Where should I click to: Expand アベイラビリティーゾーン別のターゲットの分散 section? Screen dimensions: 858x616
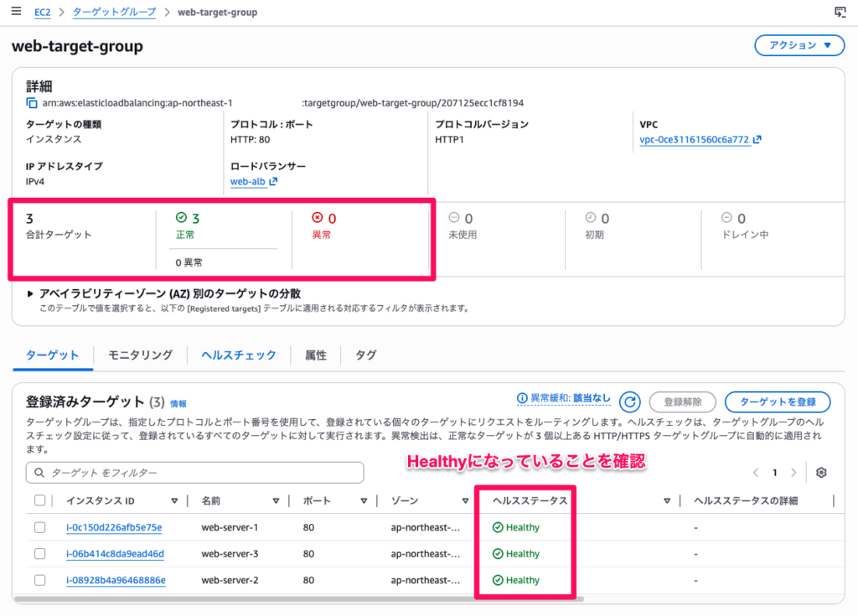click(x=31, y=293)
